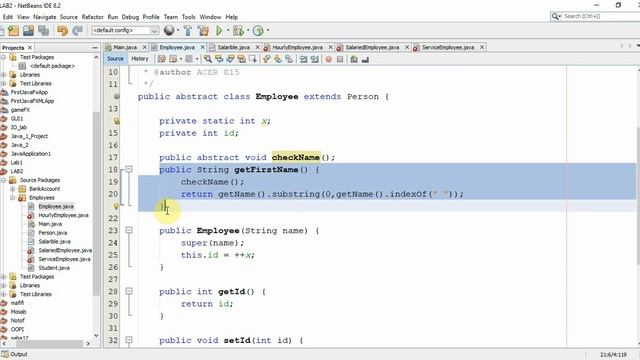Shift line left in editor
The image size is (640, 360).
click(303, 59)
